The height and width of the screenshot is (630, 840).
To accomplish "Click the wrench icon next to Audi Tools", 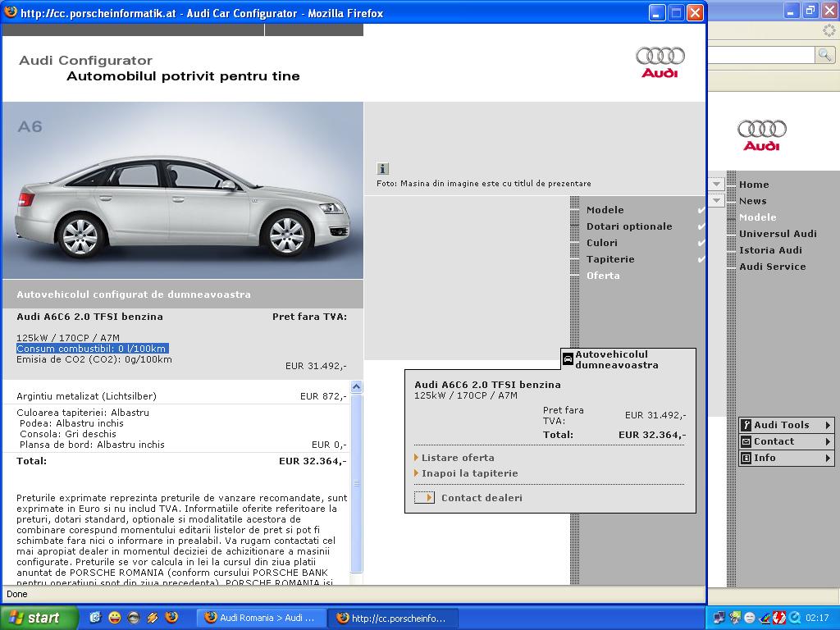I will pos(746,425).
